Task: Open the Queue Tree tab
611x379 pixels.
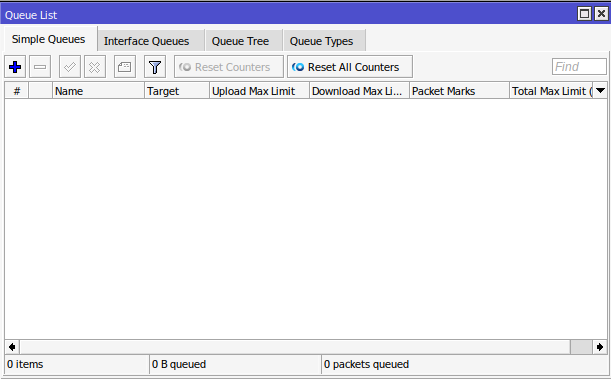Action: click(x=244, y=41)
